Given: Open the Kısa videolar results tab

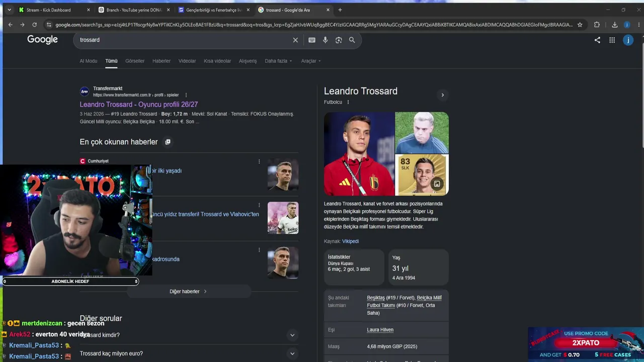Looking at the screenshot, I should [217, 61].
